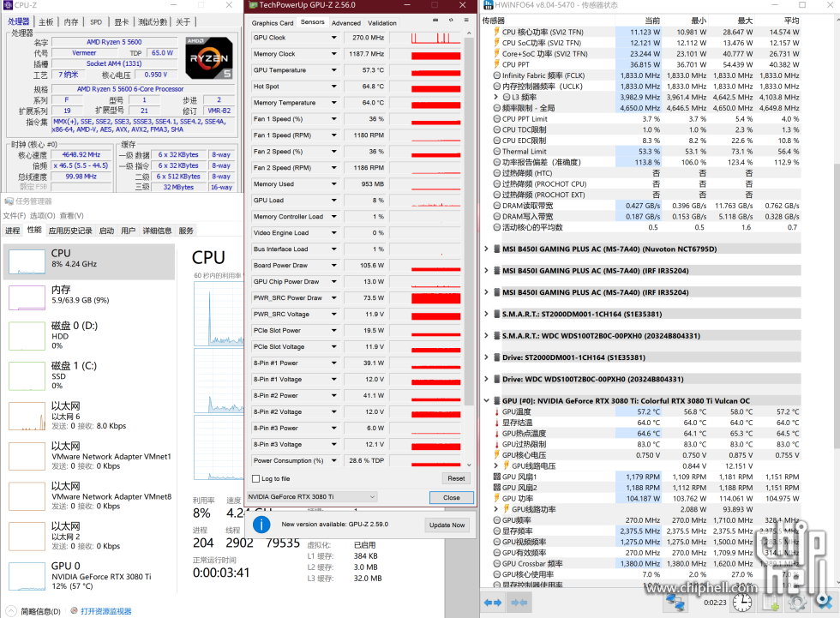Select 磁盘 0 (D:) in Task Manager sidebar

coord(89,336)
